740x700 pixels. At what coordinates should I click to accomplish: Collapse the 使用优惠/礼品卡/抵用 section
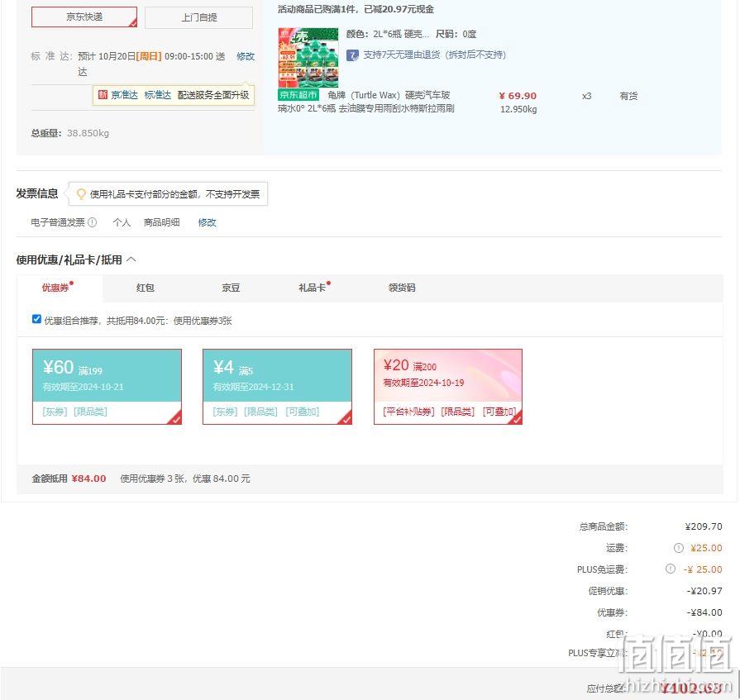tap(131, 260)
